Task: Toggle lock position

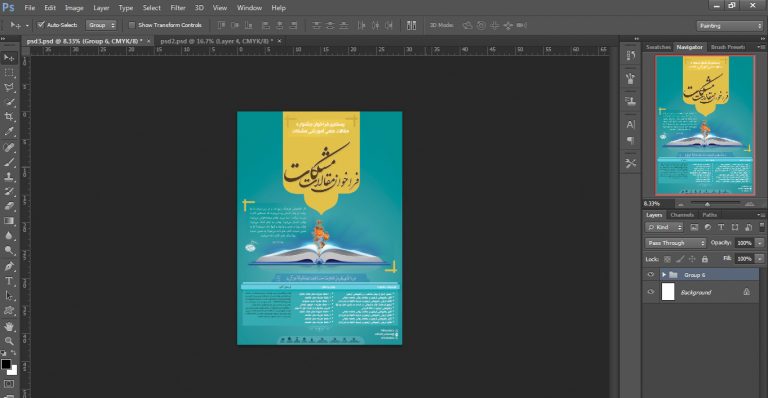Action: coord(692,259)
